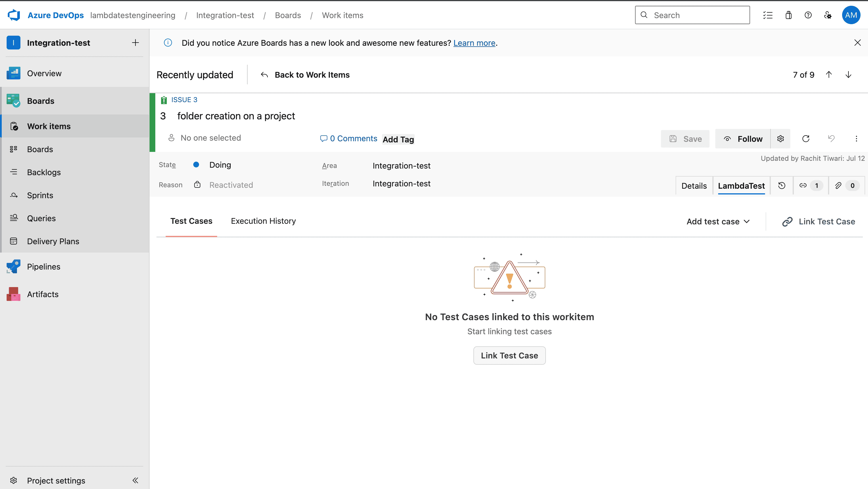Switch to the Details tab

tap(694, 185)
